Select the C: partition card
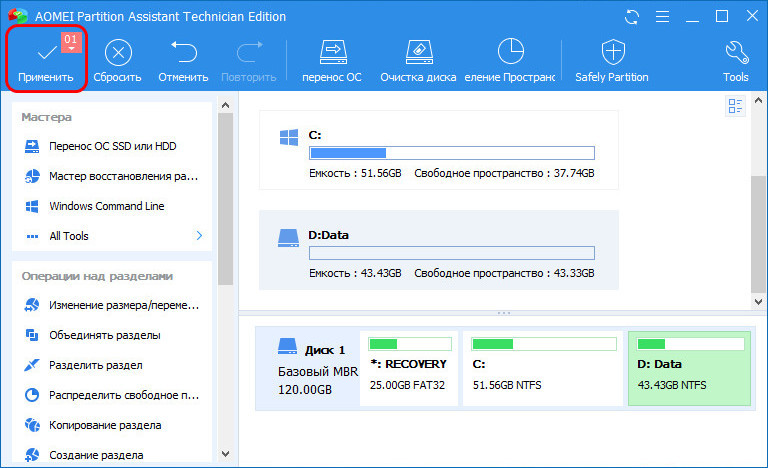 [x=439, y=150]
